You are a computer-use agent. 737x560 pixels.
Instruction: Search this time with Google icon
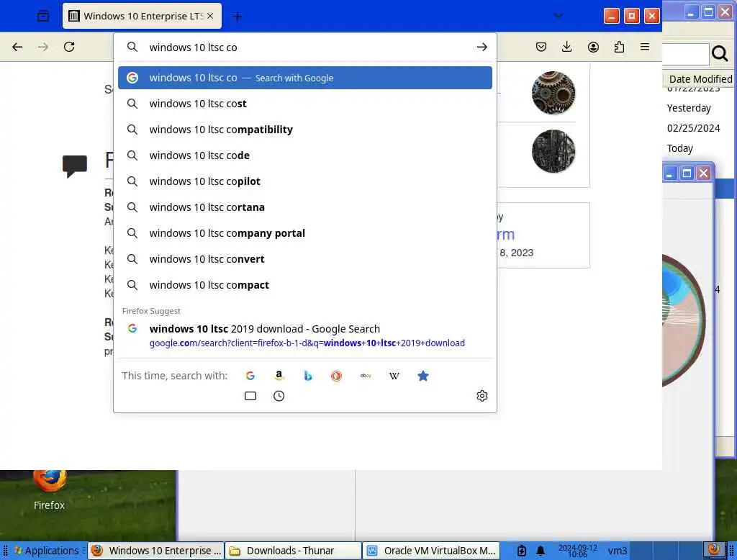pos(250,376)
